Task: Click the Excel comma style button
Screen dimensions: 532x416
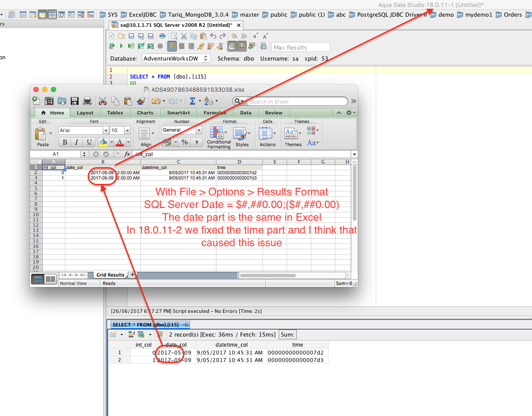Action: pyautogui.click(x=197, y=142)
